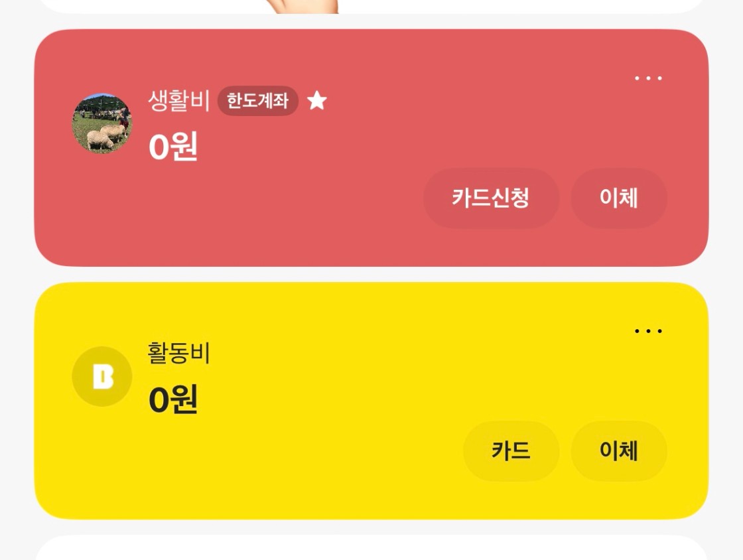
Task: Tap the white favorite star next to 한도계좌
Action: click(317, 100)
